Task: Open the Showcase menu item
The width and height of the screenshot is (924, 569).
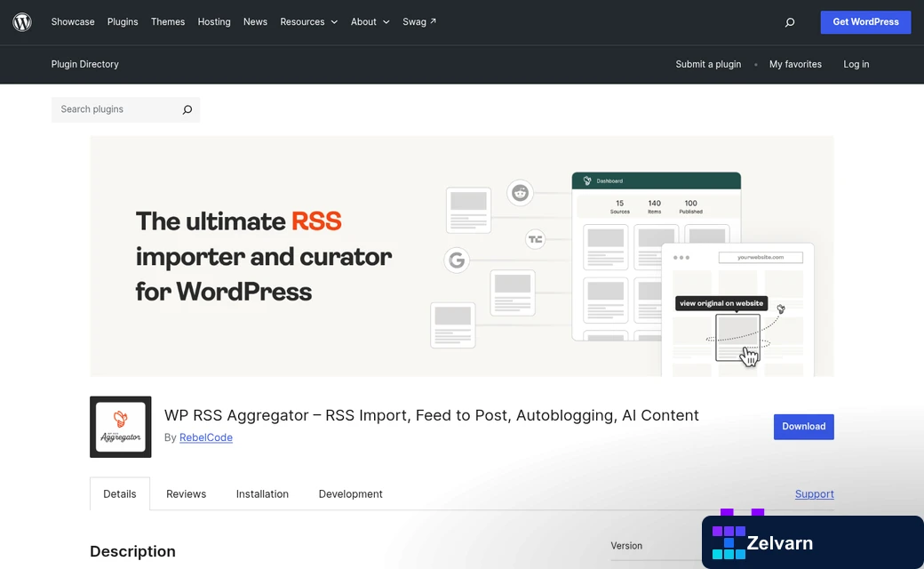Action: [x=73, y=22]
